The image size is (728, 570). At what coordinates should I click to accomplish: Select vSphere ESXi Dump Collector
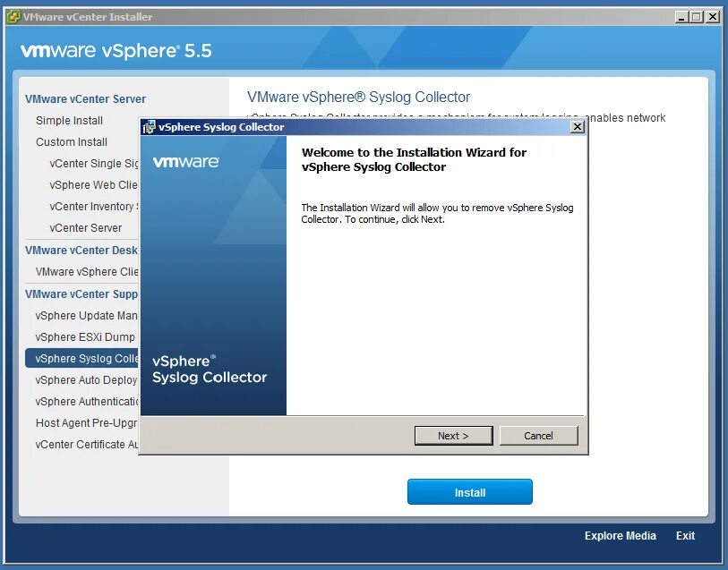tap(82, 336)
